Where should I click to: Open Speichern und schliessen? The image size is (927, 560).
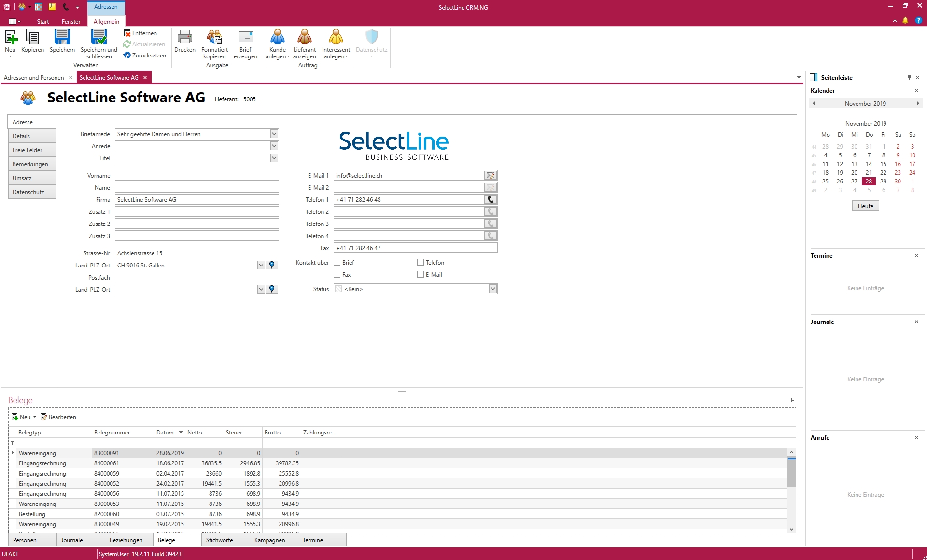[x=98, y=42]
